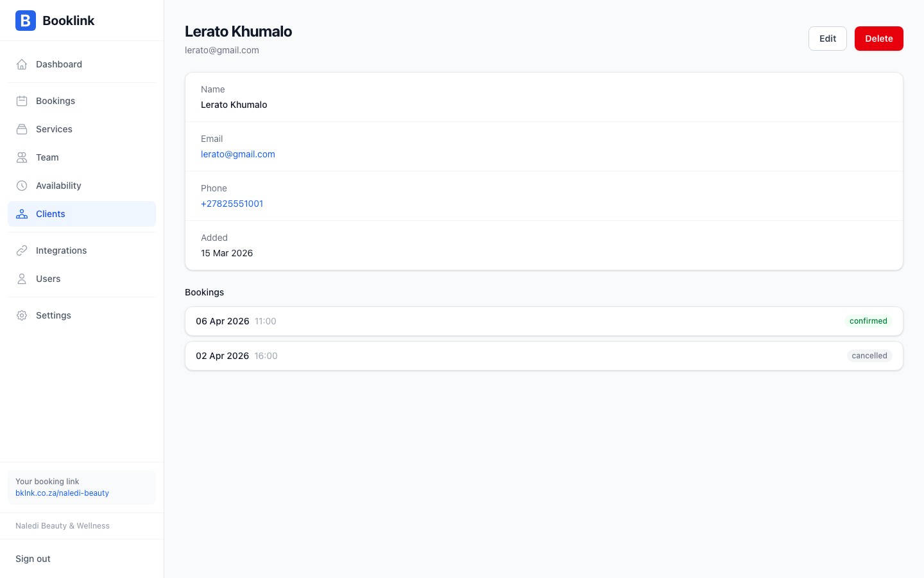Open Team via the people icon
The image size is (924, 578).
[22, 157]
